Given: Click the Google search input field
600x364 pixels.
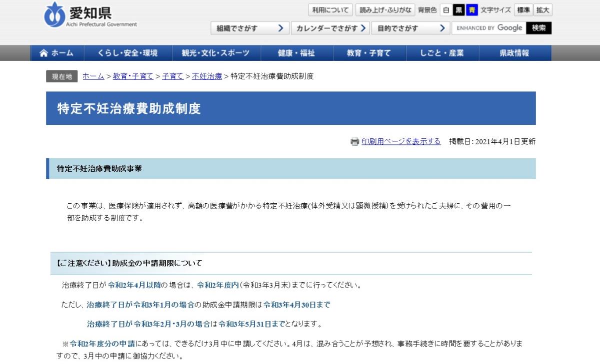Looking at the screenshot, I should pos(488,28).
